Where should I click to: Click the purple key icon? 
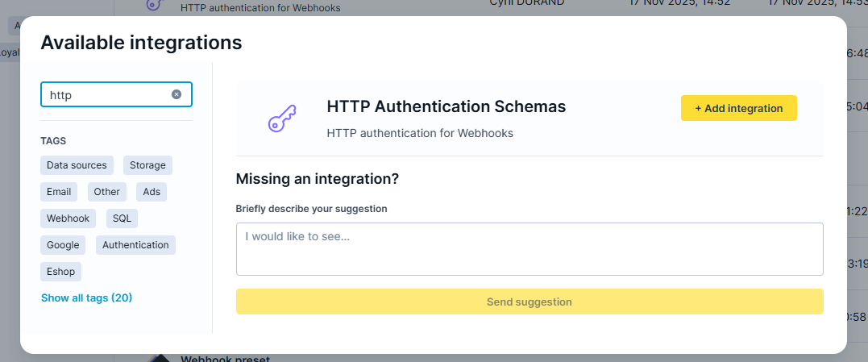click(x=281, y=119)
